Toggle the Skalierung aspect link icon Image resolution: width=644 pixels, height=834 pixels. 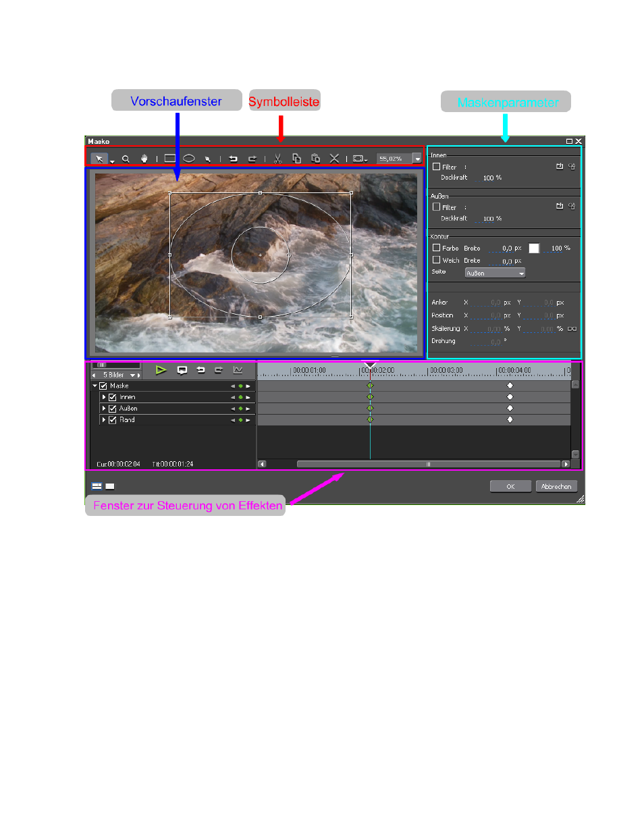coord(572,329)
